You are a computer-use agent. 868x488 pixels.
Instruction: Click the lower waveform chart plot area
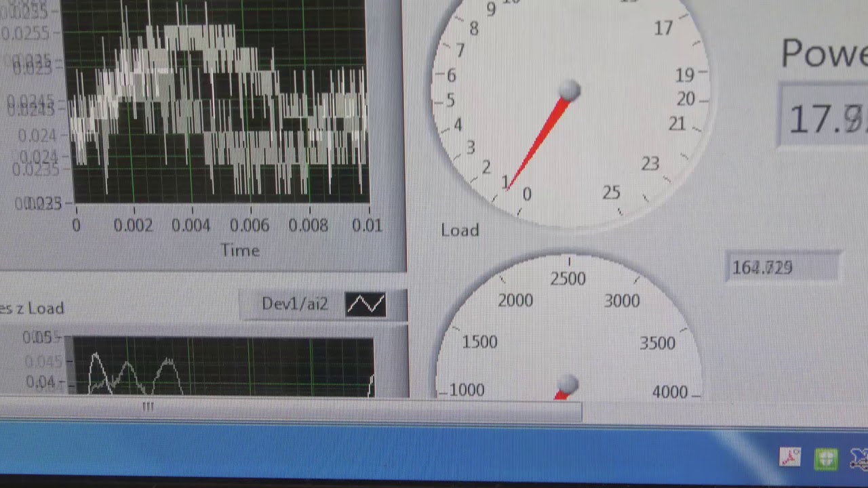click(223, 366)
